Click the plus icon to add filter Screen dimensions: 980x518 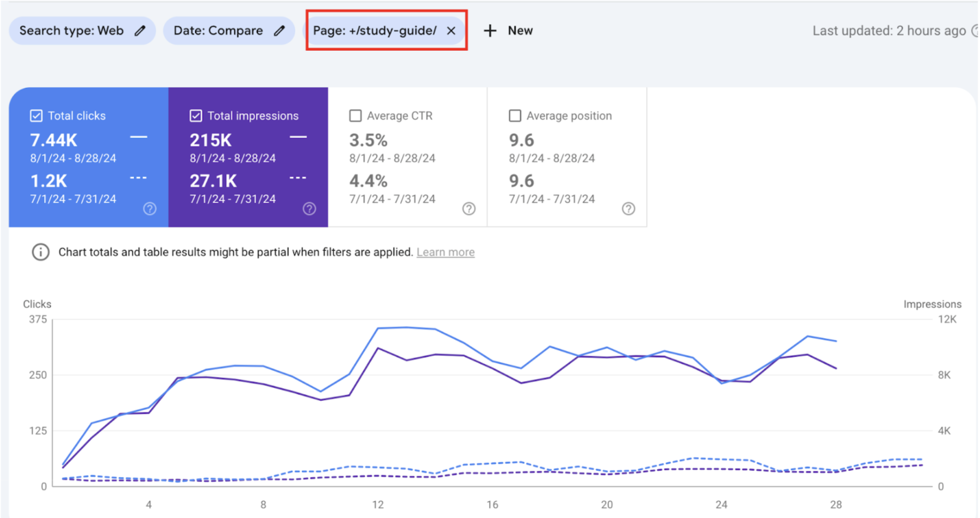pos(490,31)
